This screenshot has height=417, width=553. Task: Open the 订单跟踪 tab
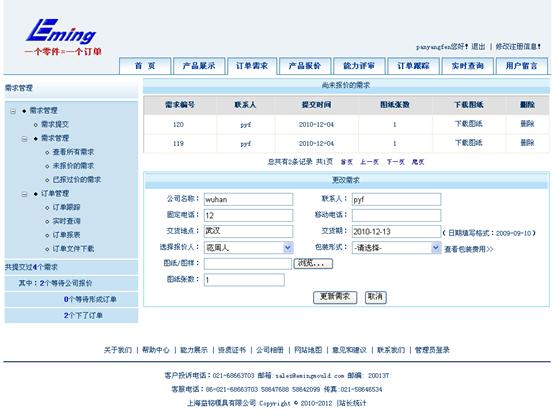[413, 66]
